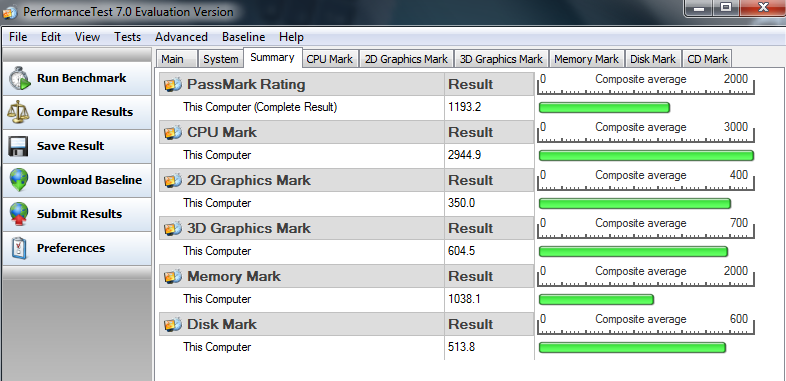
Task: Click the PassMark Rating green result bar
Action: [604, 107]
